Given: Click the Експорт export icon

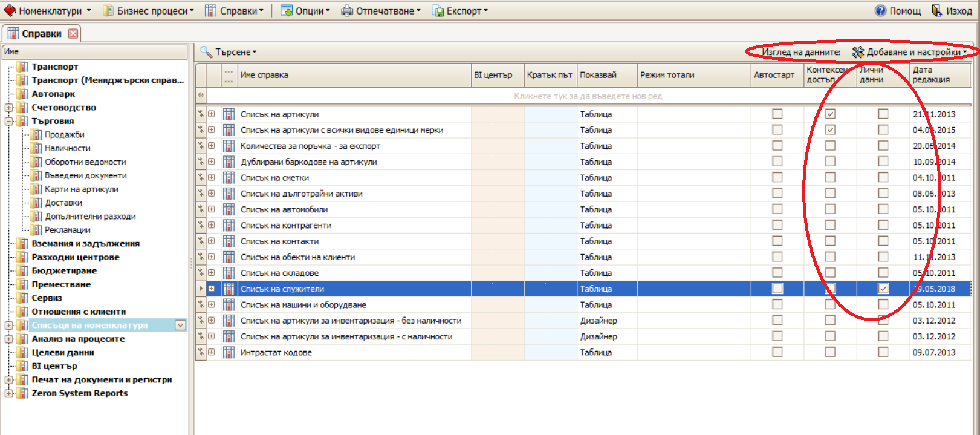Looking at the screenshot, I should coord(438,11).
